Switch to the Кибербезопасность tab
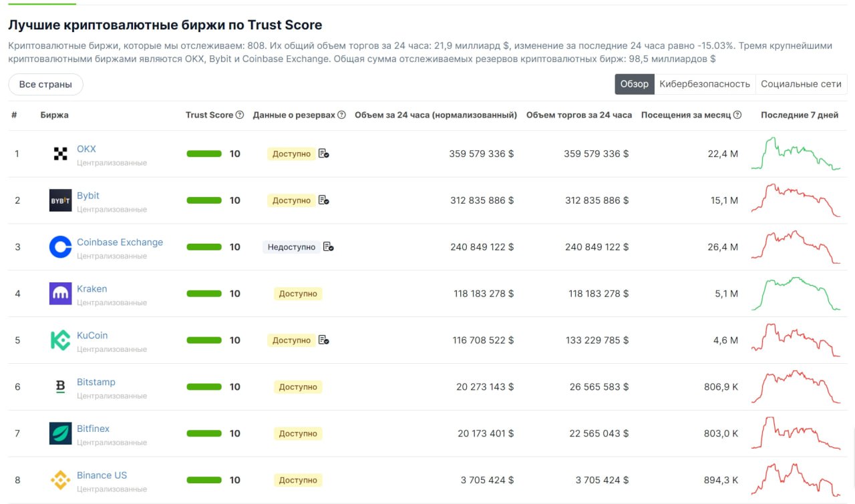 tap(705, 84)
